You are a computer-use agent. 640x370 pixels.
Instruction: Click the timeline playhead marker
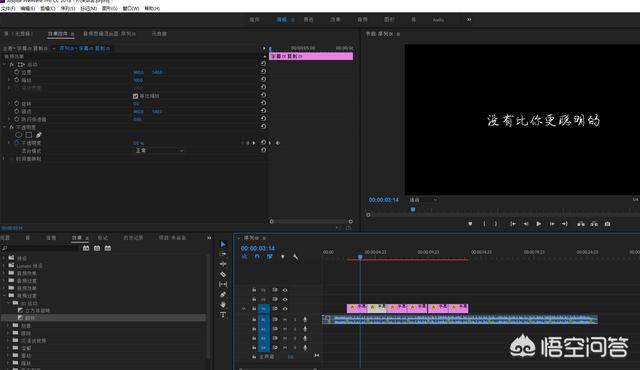pyautogui.click(x=360, y=257)
